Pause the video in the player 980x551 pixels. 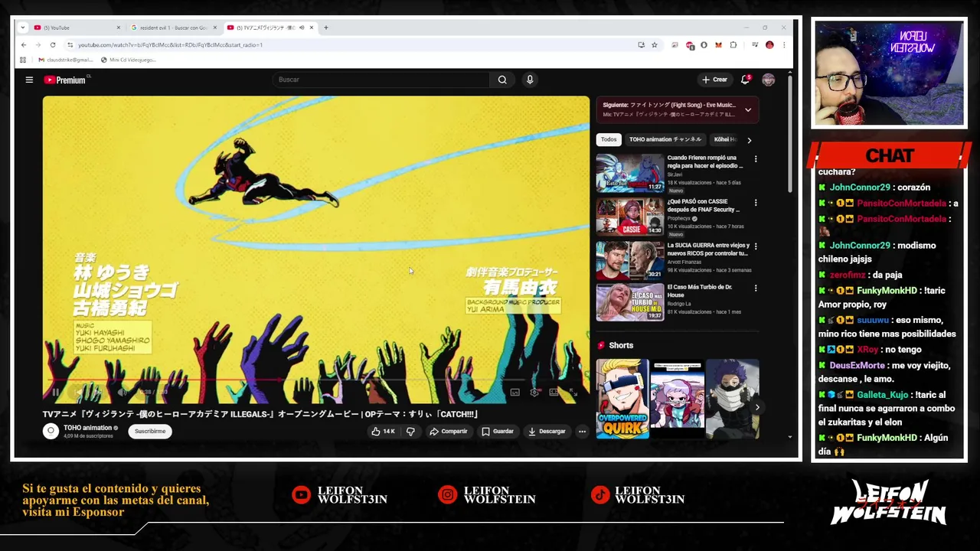55,392
